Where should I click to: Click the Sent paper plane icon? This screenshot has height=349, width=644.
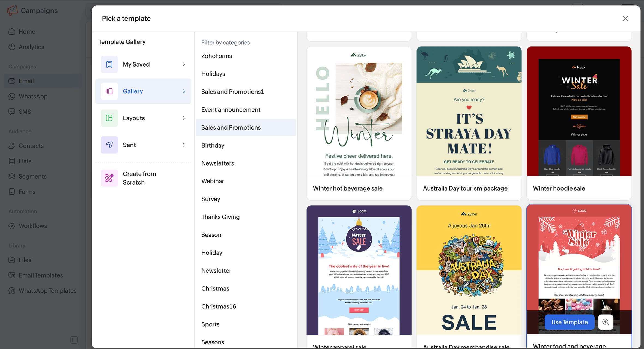coord(109,145)
